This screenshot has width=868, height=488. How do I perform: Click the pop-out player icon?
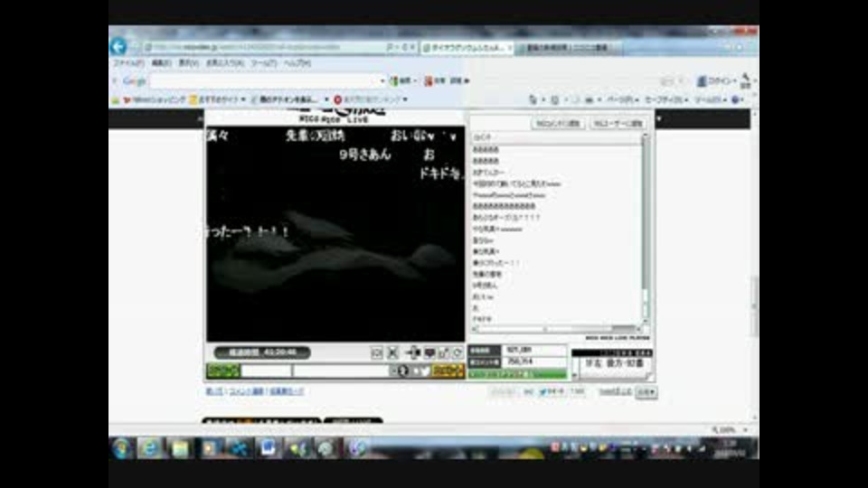pos(444,352)
